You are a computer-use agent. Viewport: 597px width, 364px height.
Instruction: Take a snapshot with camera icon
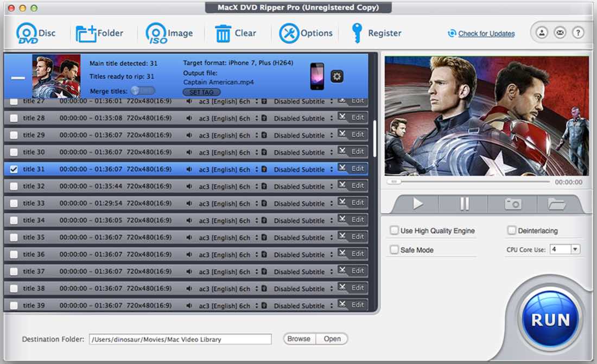click(512, 204)
